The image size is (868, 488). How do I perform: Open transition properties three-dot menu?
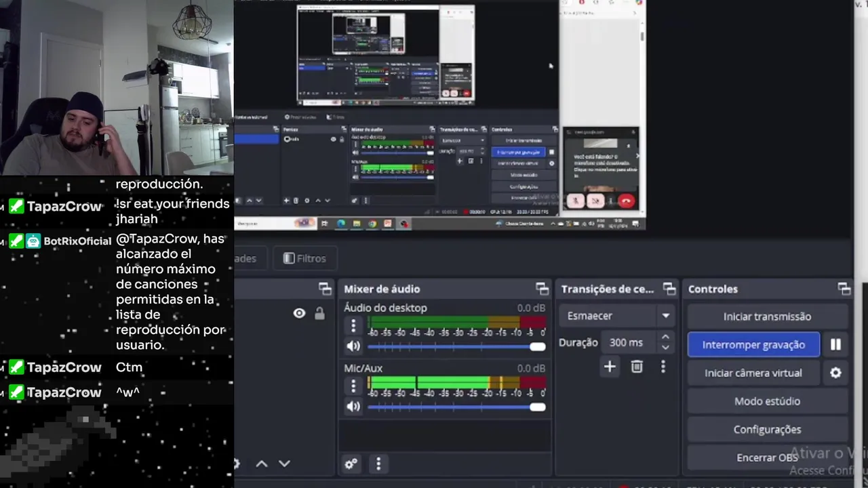click(663, 367)
